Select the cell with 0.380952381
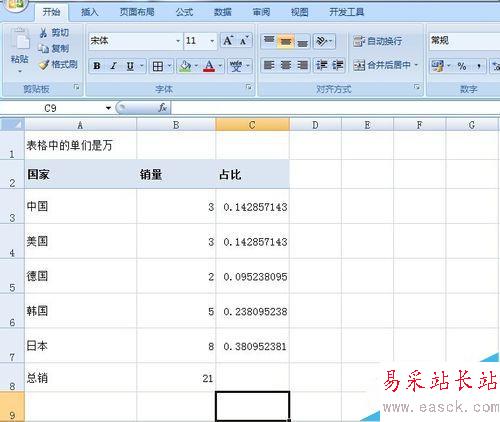500x422 pixels. 253,346
